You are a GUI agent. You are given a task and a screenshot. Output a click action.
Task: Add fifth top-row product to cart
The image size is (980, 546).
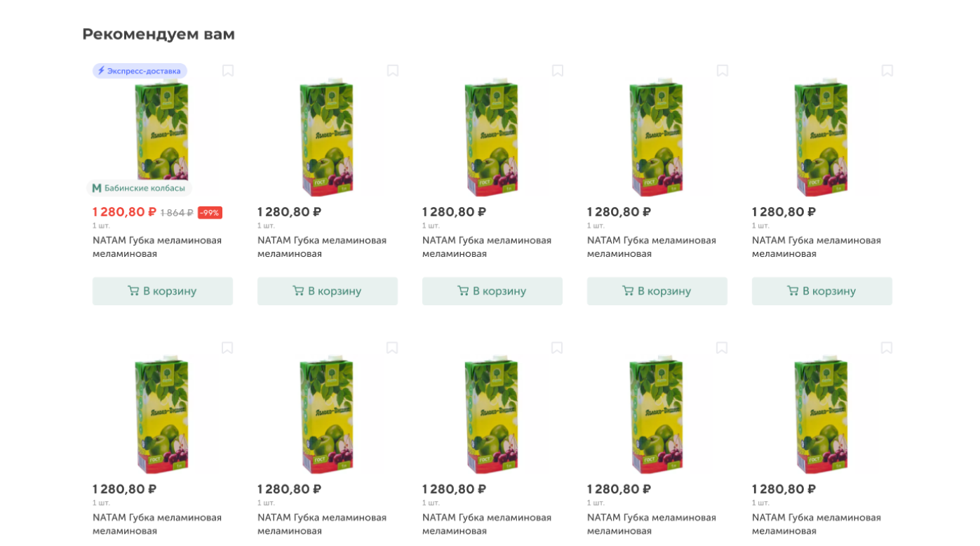[x=822, y=291]
